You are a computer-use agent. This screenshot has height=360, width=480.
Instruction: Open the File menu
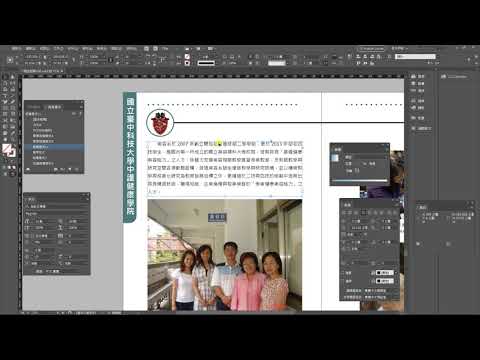pos(16,49)
